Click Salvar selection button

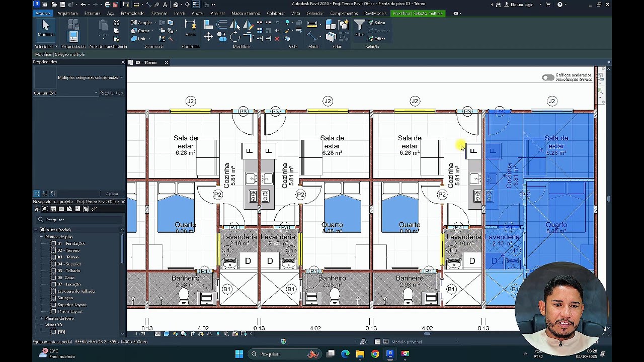[x=376, y=23]
